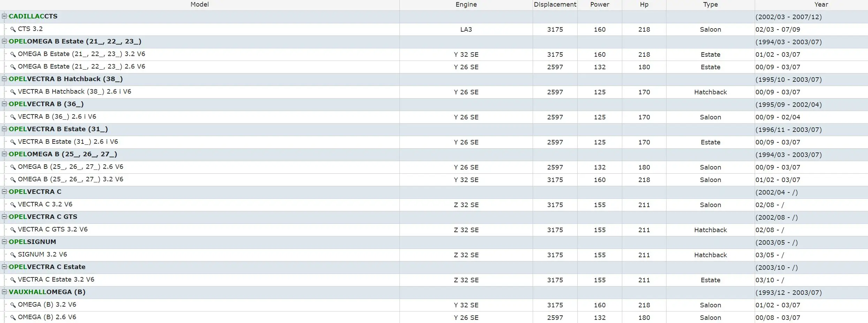Select the VECTRA C GTS 3.2 V6 row
This screenshot has width=868, height=323.
[434, 230]
